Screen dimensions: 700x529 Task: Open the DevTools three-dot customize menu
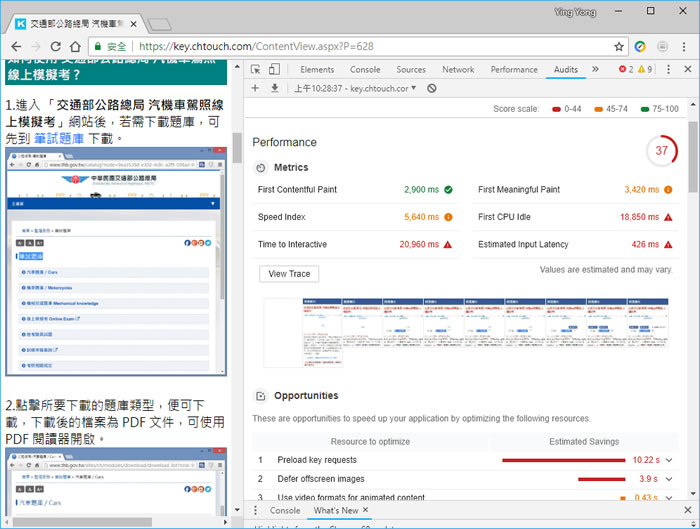point(668,70)
